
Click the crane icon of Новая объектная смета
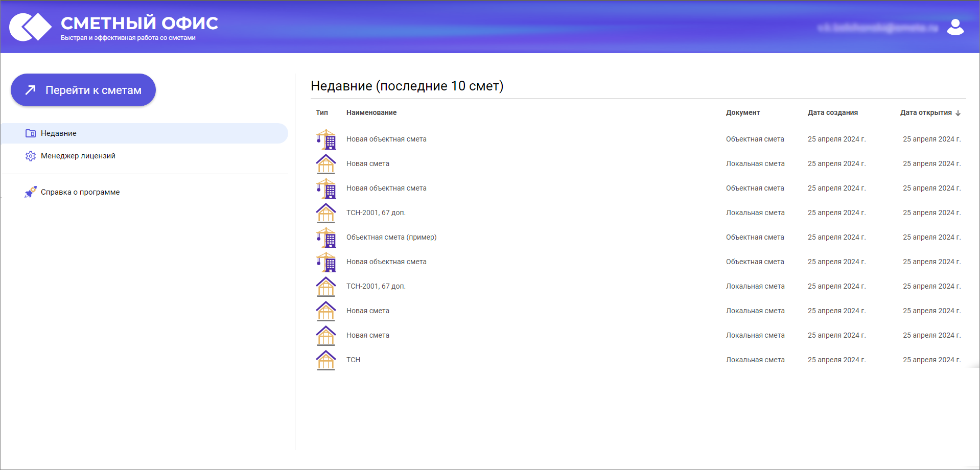point(326,138)
